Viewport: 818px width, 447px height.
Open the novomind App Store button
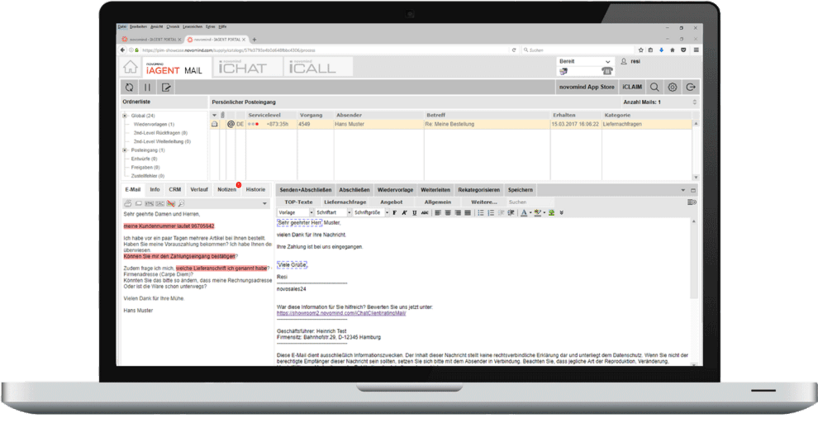click(x=586, y=87)
